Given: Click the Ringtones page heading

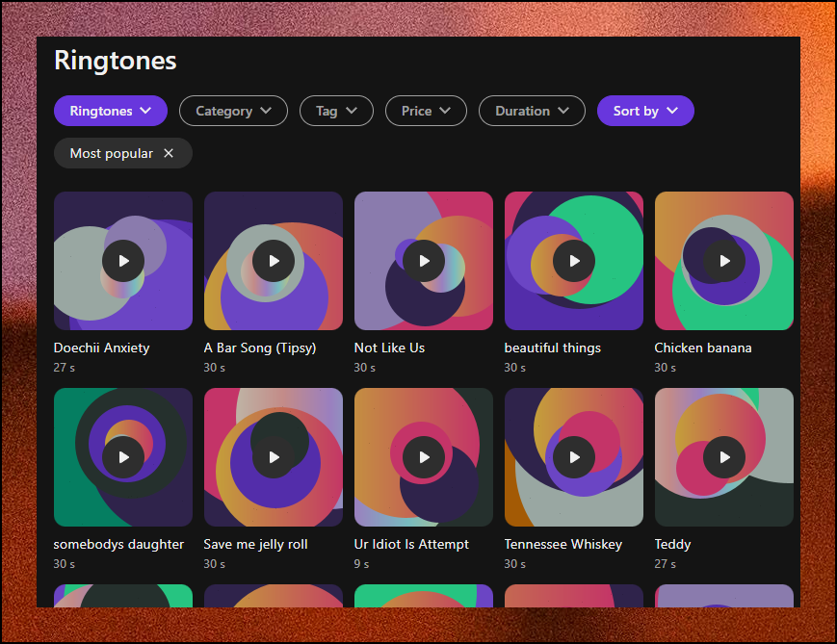Looking at the screenshot, I should tap(116, 61).
